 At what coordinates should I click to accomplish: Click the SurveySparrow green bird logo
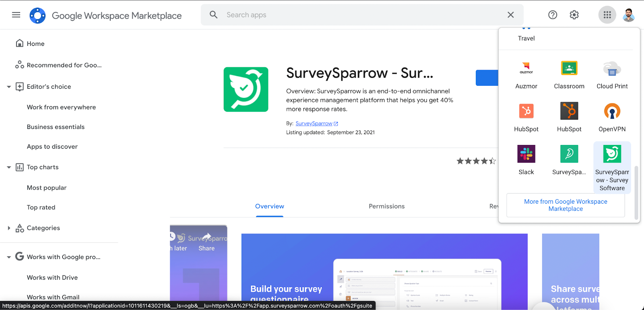(246, 89)
